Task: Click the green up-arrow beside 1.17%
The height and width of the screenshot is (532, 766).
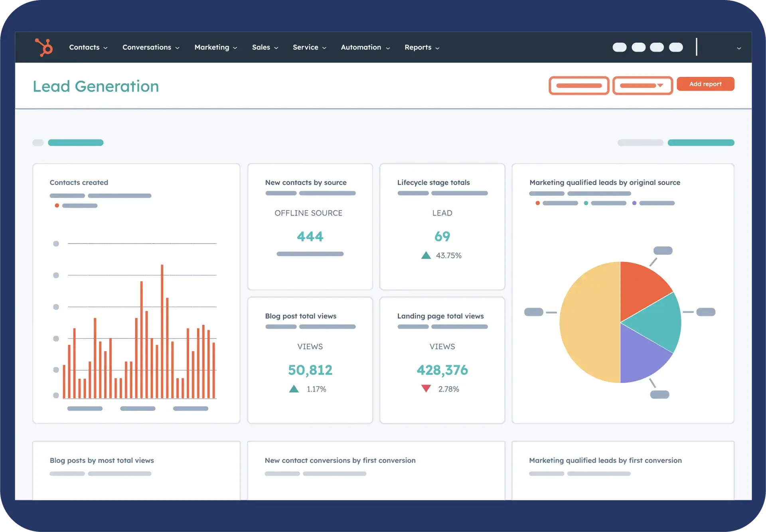Action: 294,388
